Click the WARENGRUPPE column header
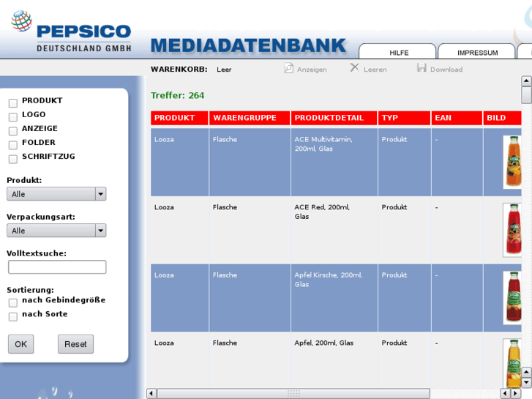 click(x=250, y=118)
